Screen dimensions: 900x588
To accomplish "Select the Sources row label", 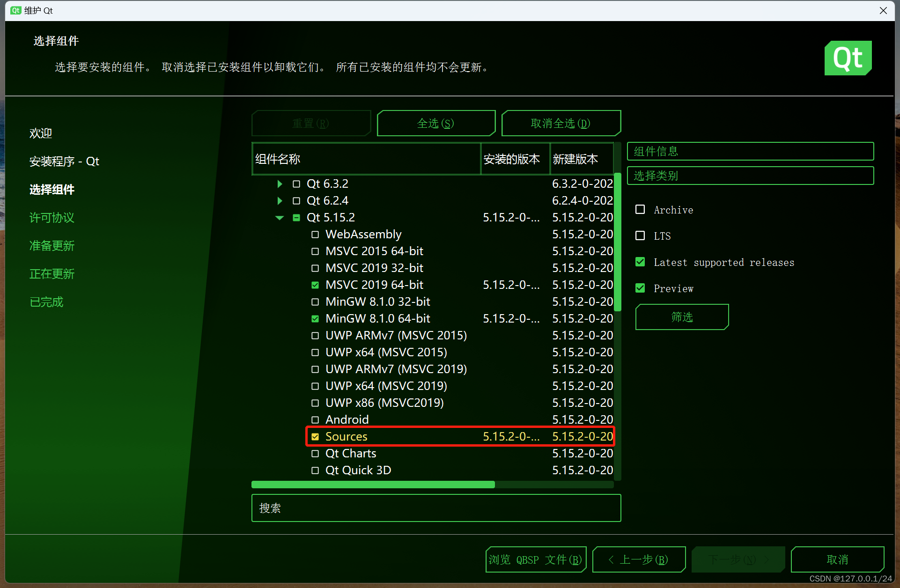I will pos(347,437).
